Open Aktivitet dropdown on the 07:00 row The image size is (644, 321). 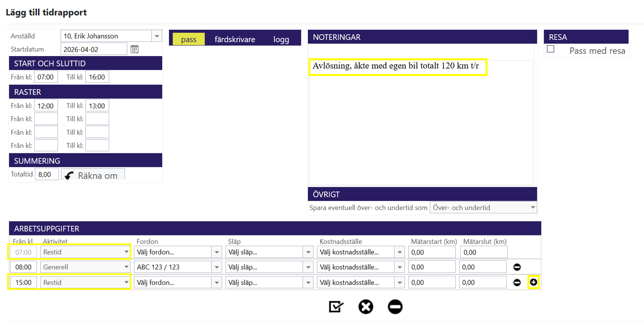tap(126, 252)
